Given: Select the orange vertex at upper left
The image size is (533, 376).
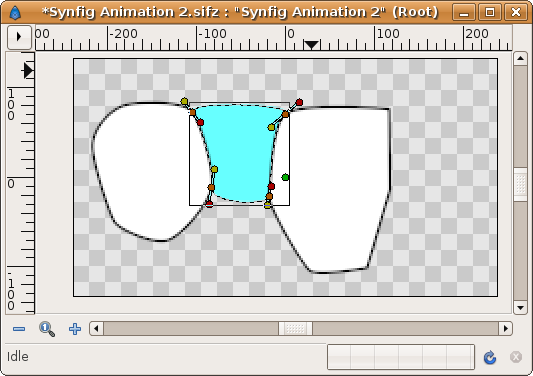Looking at the screenshot, I should pyautogui.click(x=192, y=112).
